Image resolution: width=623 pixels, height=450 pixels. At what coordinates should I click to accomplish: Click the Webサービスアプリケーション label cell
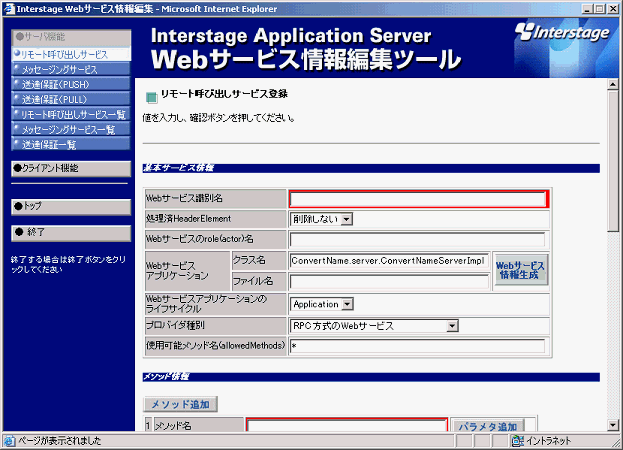[x=188, y=271]
